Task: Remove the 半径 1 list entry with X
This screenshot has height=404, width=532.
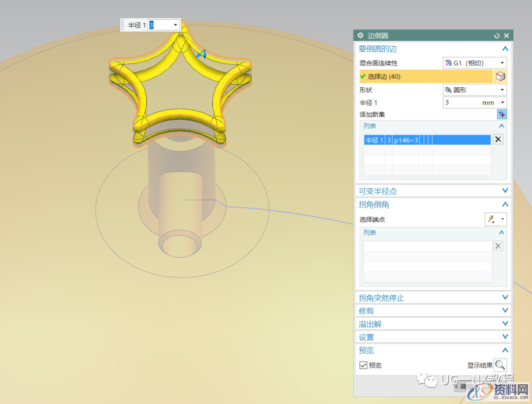Action: pos(498,139)
